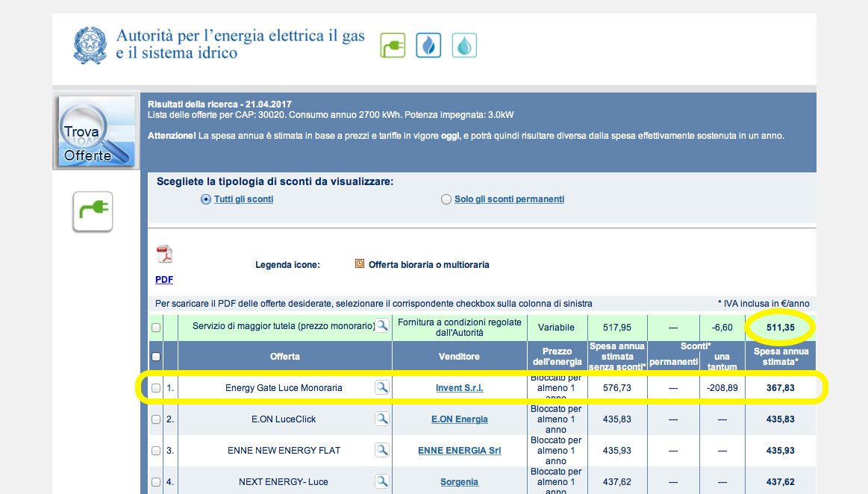The image size is (868, 494).
Task: Click the bold 435,93 estimated cost value
Action: tap(781, 450)
